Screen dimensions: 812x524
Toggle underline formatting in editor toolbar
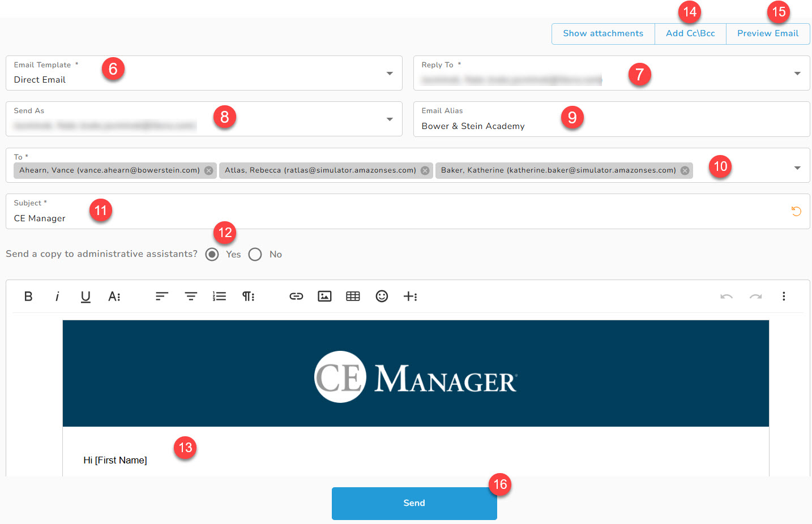pos(86,297)
